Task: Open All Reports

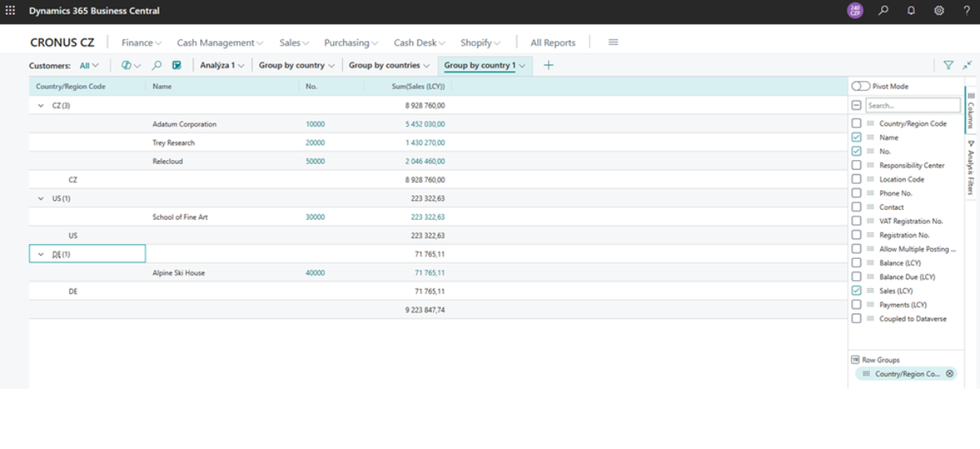Action: (x=553, y=42)
